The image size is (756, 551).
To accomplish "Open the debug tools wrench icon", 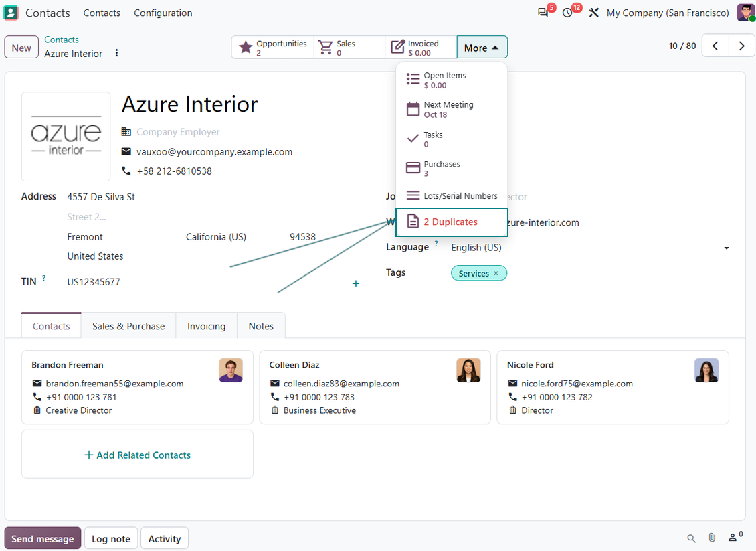I will coord(593,13).
